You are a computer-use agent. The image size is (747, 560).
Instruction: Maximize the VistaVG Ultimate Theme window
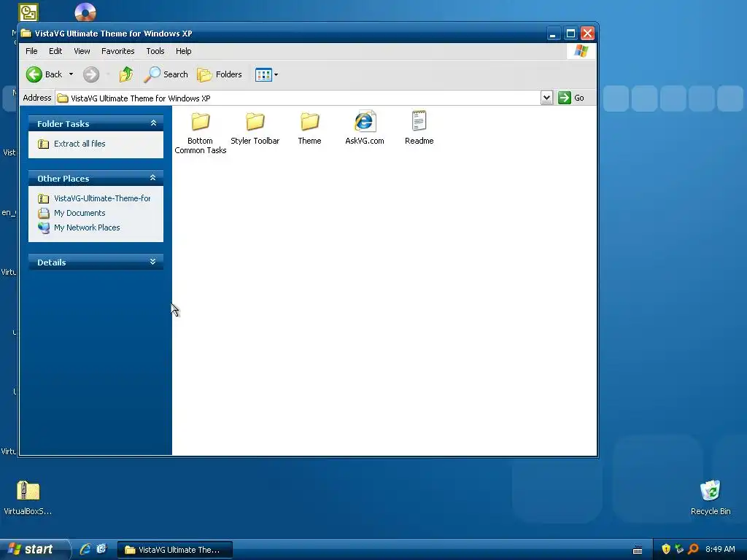coord(570,34)
